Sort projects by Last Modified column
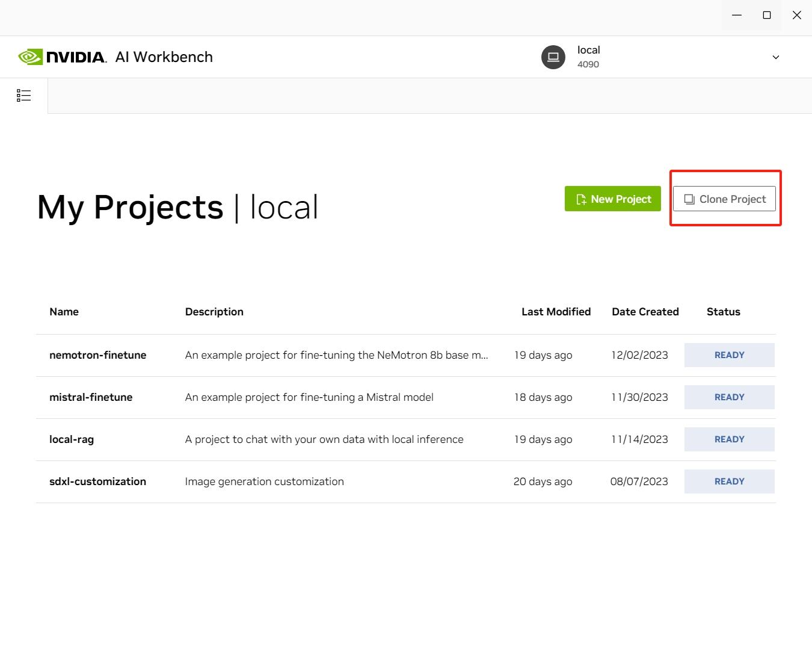The width and height of the screenshot is (812, 647). click(556, 311)
